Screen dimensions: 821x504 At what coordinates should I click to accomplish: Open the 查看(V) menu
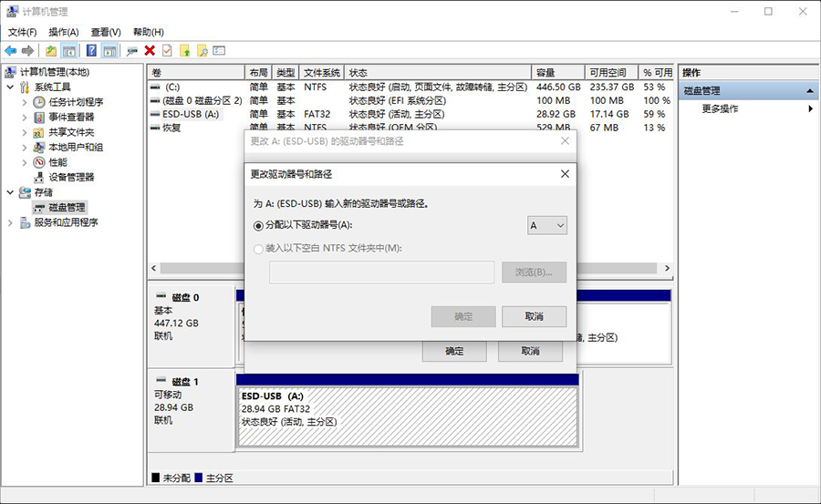pos(106,32)
